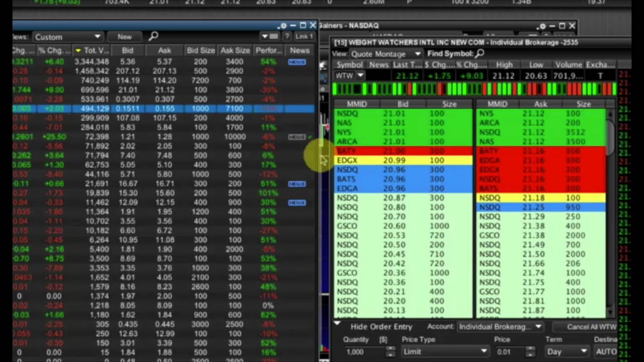This screenshot has height=362, width=644.
Task: Open the NEWS badge in the 21,691 volume row
Action: (297, 184)
